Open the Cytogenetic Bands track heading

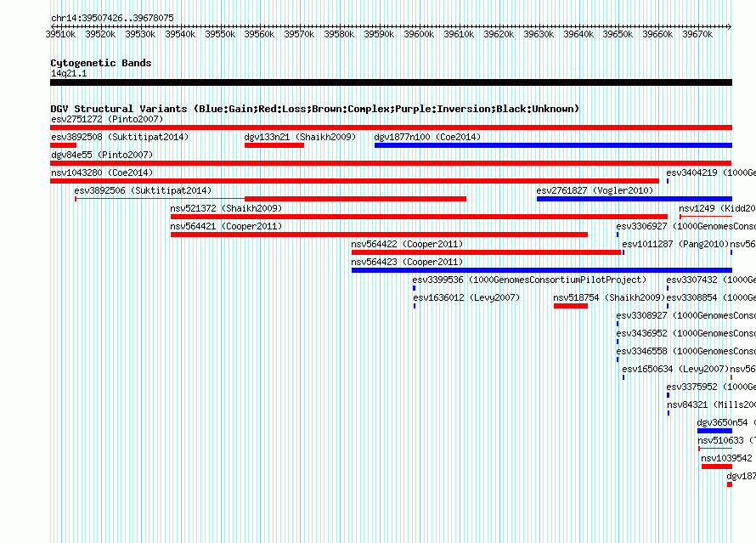pyautogui.click(x=101, y=63)
